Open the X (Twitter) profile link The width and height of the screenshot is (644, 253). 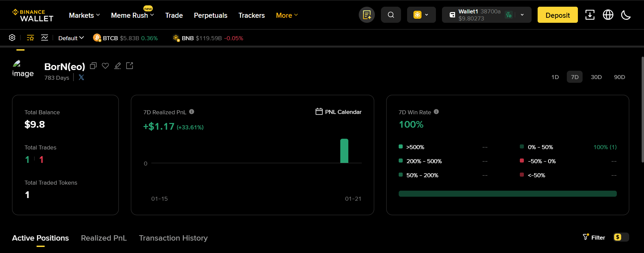tap(81, 77)
